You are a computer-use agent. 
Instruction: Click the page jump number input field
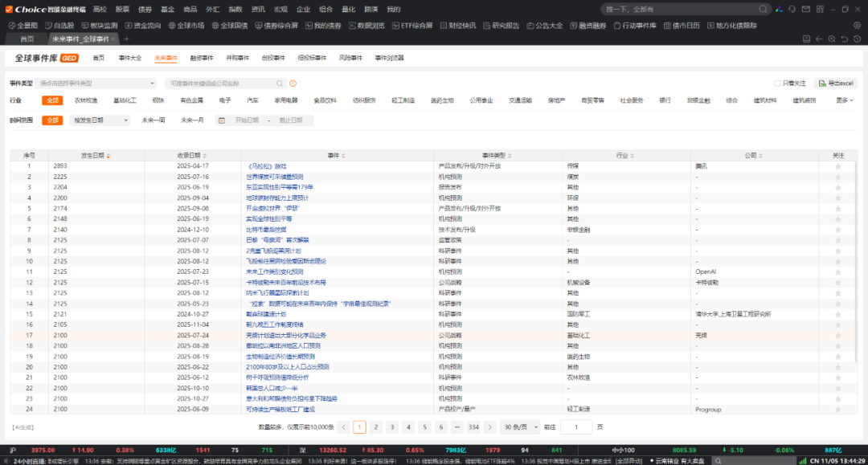click(x=575, y=427)
